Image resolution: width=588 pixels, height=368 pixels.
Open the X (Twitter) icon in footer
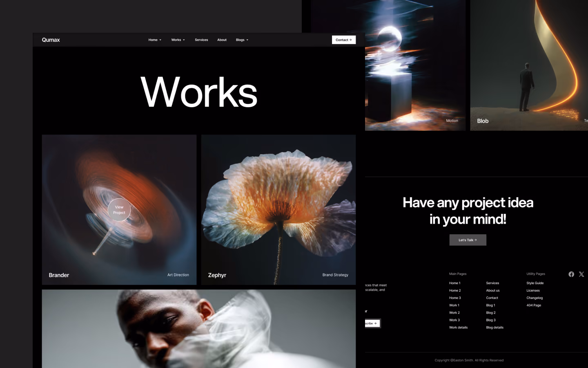point(581,274)
